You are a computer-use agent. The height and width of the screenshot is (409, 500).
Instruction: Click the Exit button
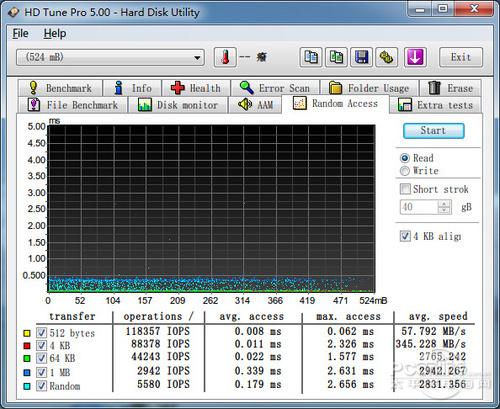[x=461, y=57]
